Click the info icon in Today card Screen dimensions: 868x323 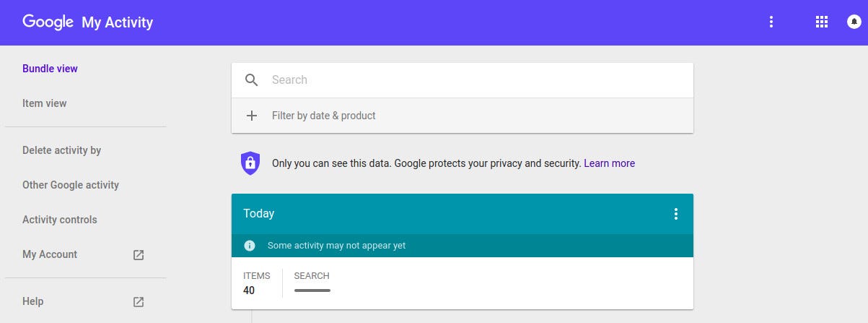(x=250, y=246)
